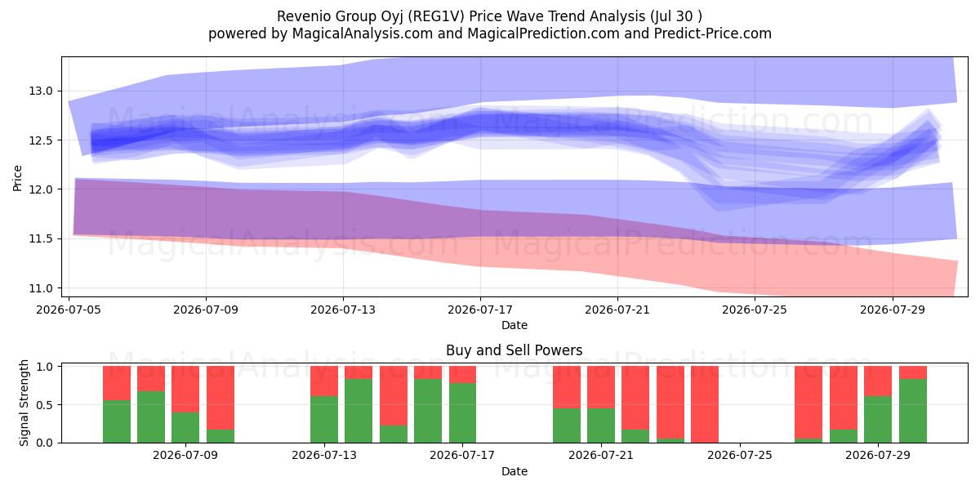The width and height of the screenshot is (980, 490).
Task: Click the red sell segment of the bar above 2026-07-21
Action: 601,387
